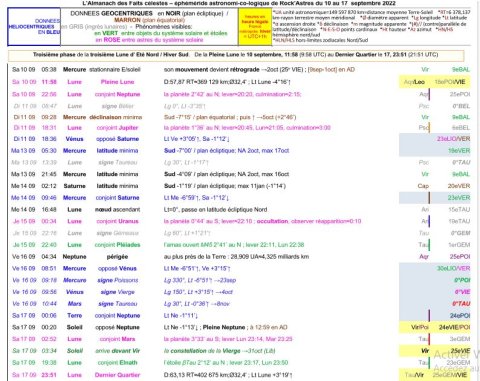Image resolution: width=480 pixels, height=381 pixels.
Task: Select the 'opposé Saturne' Vénus row
Action: 117,139
